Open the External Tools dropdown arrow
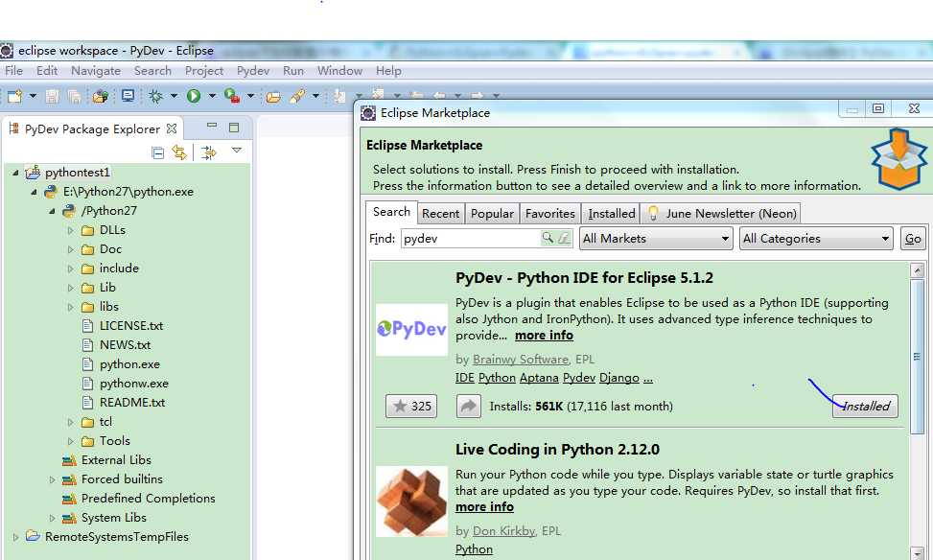 [250, 96]
